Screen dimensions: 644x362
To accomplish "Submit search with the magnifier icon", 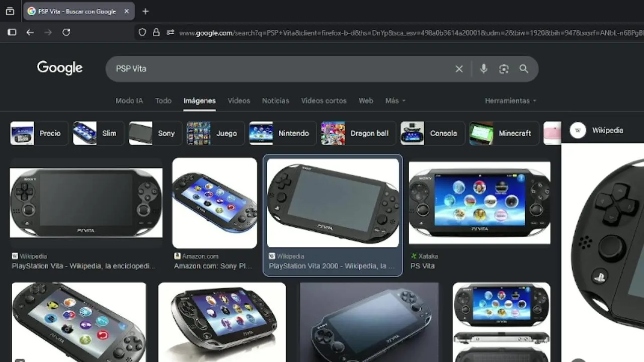I will pyautogui.click(x=524, y=69).
